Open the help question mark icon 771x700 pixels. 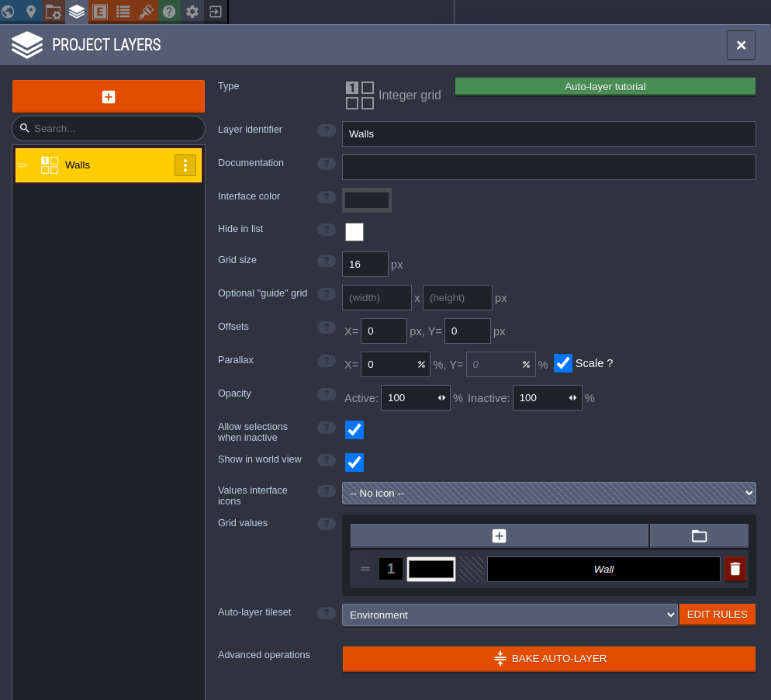[x=169, y=12]
